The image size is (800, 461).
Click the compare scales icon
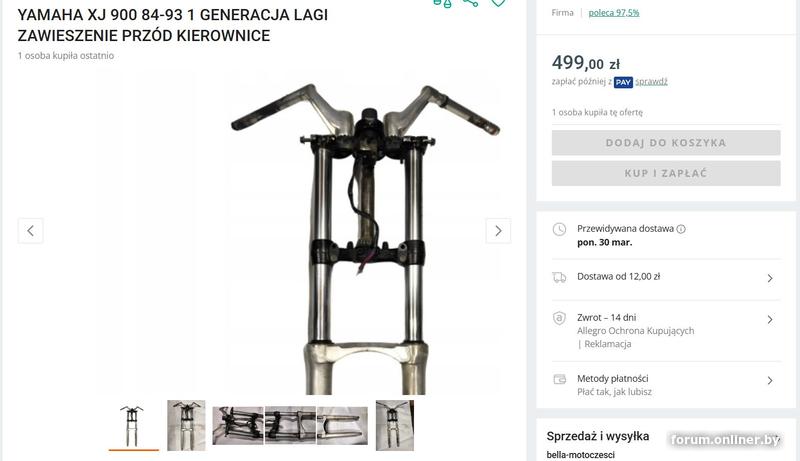pyautogui.click(x=442, y=3)
